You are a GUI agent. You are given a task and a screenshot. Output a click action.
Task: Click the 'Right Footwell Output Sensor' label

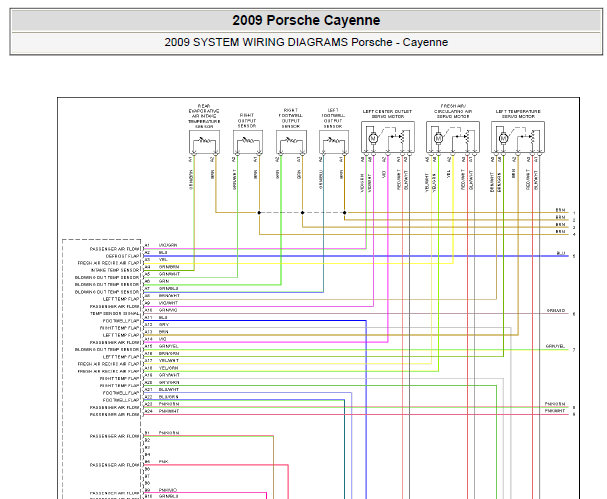pos(291,118)
